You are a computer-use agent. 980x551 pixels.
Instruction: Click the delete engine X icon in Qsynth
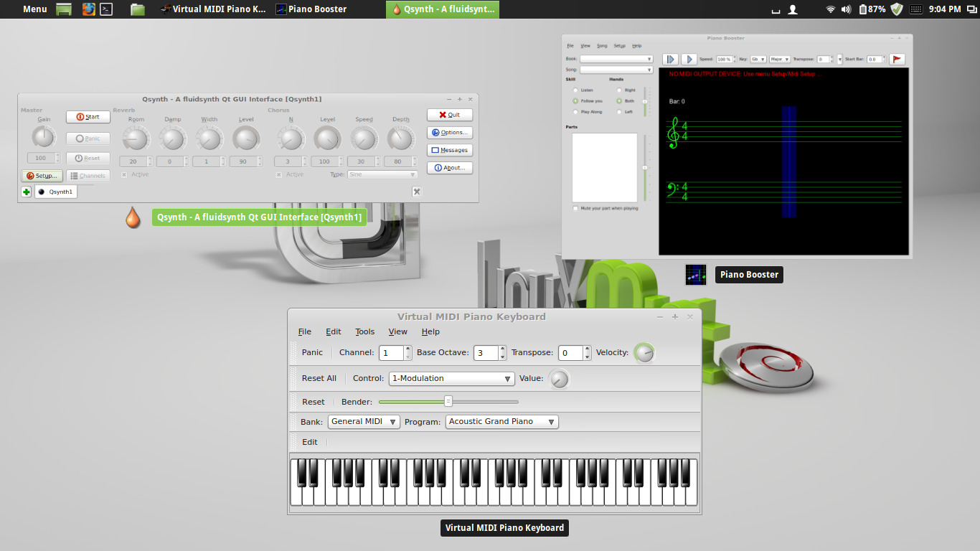417,192
